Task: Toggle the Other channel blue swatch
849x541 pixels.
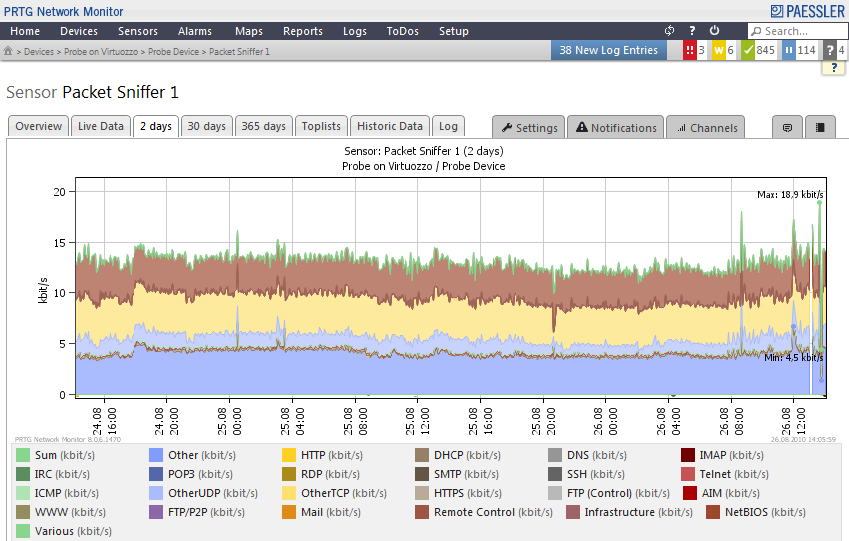Action: pyautogui.click(x=156, y=455)
